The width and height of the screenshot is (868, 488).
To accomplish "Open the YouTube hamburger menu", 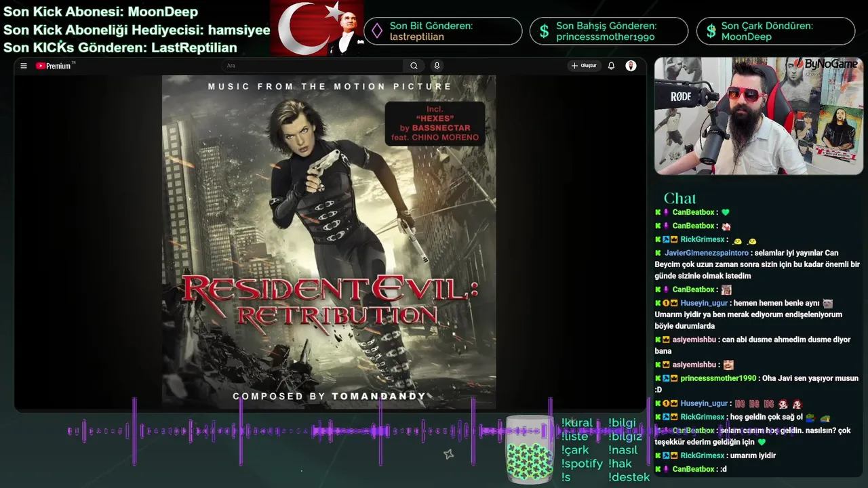I will tap(24, 66).
